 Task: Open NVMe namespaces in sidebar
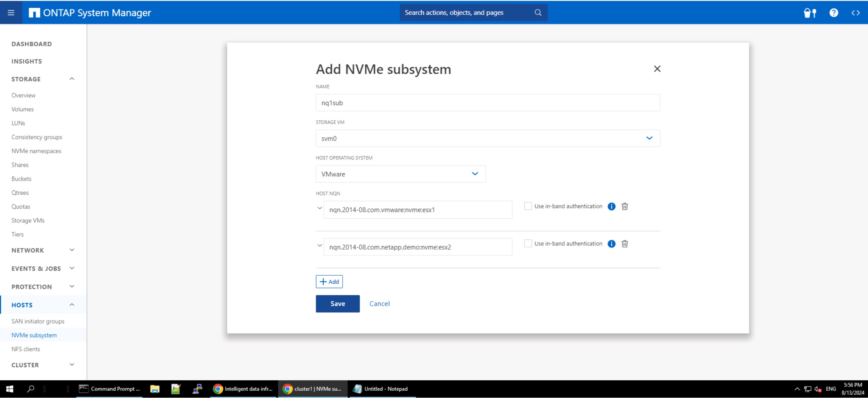point(36,151)
